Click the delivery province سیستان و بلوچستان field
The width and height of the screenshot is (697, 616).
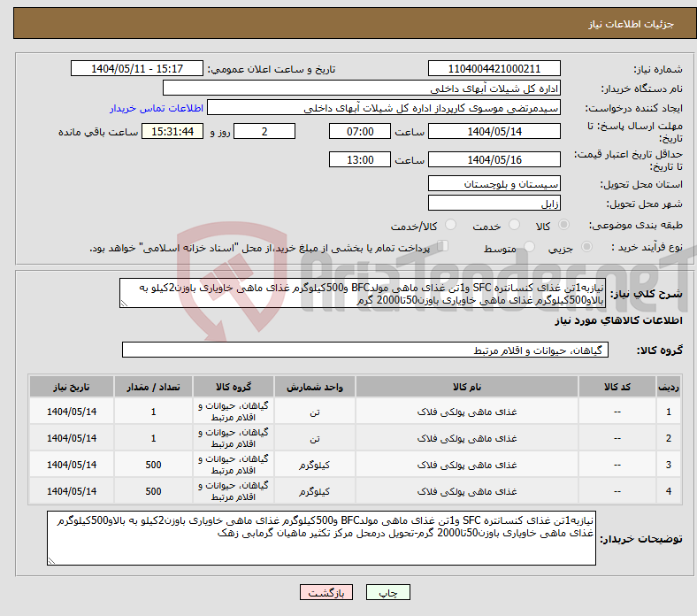coord(494,183)
